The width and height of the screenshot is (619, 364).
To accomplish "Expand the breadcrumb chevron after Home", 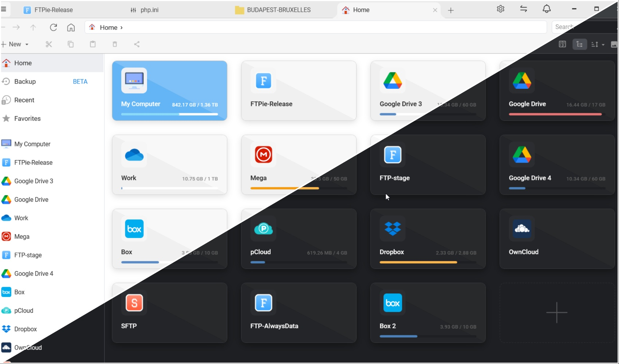I will click(121, 28).
